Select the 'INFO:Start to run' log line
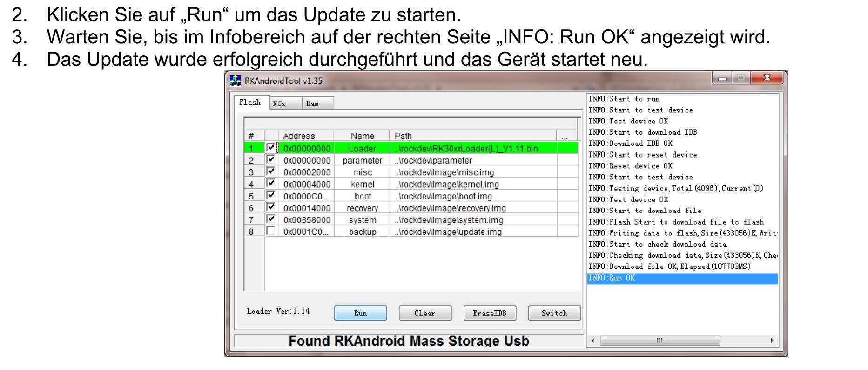The height and width of the screenshot is (370, 868). [683, 99]
